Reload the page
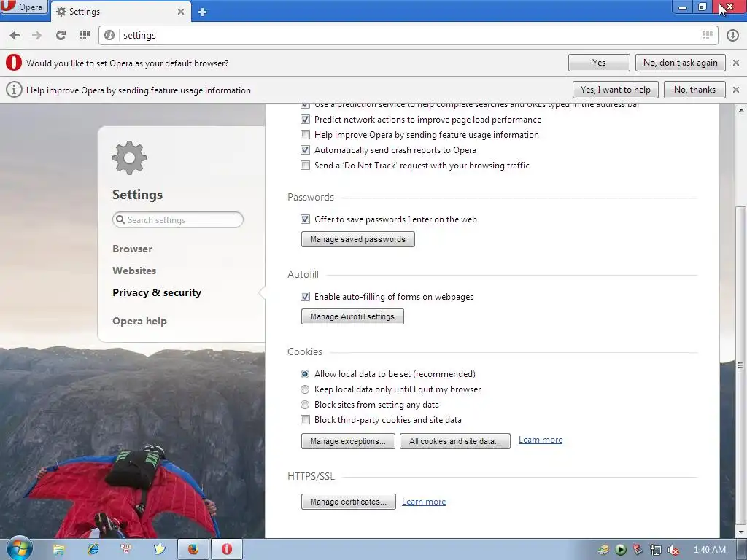This screenshot has height=560, width=747. pos(61,35)
